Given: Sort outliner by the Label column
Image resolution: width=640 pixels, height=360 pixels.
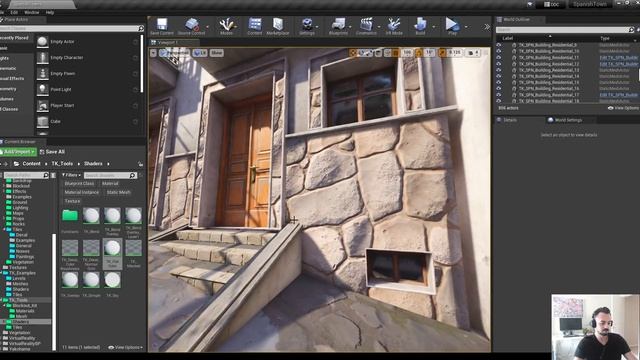Looking at the screenshot, I should point(508,38).
